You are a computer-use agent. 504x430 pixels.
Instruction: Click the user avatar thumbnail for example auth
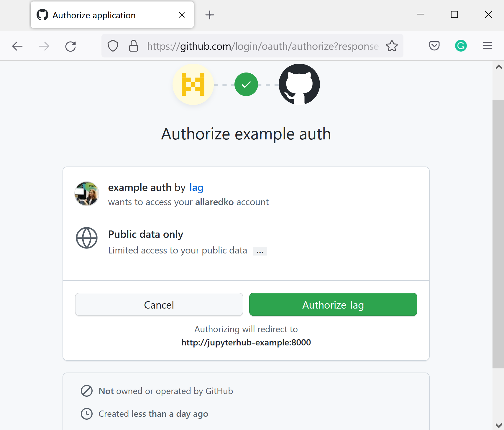pyautogui.click(x=87, y=194)
